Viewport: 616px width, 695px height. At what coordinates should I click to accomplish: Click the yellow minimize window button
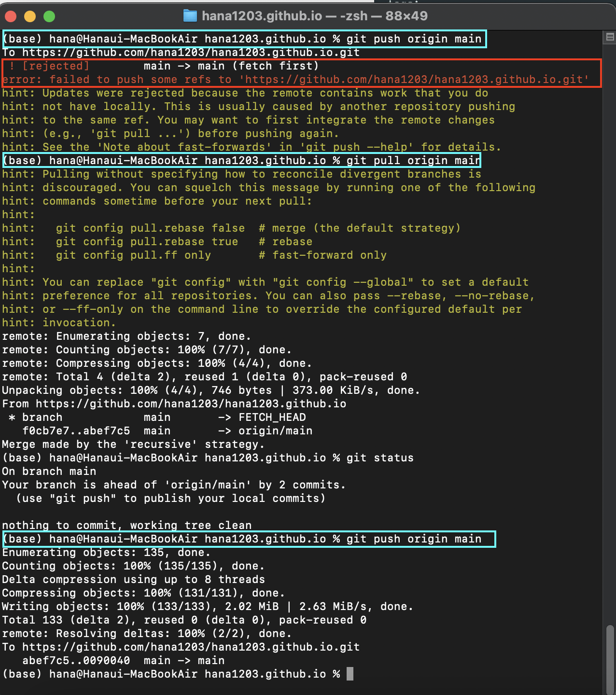click(x=30, y=16)
